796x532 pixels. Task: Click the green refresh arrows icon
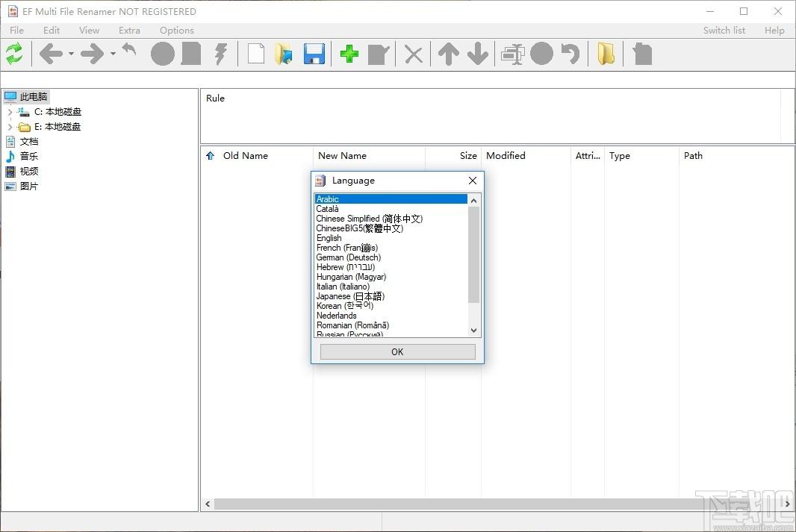point(14,54)
